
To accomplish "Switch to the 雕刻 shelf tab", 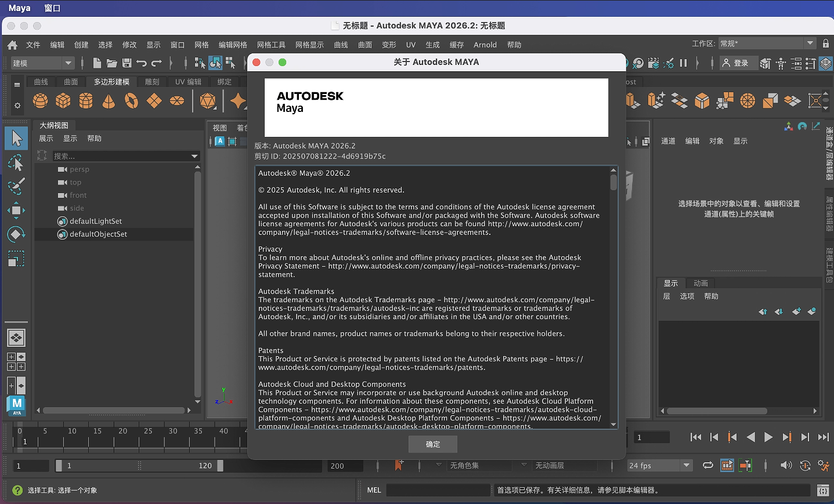I will [152, 82].
